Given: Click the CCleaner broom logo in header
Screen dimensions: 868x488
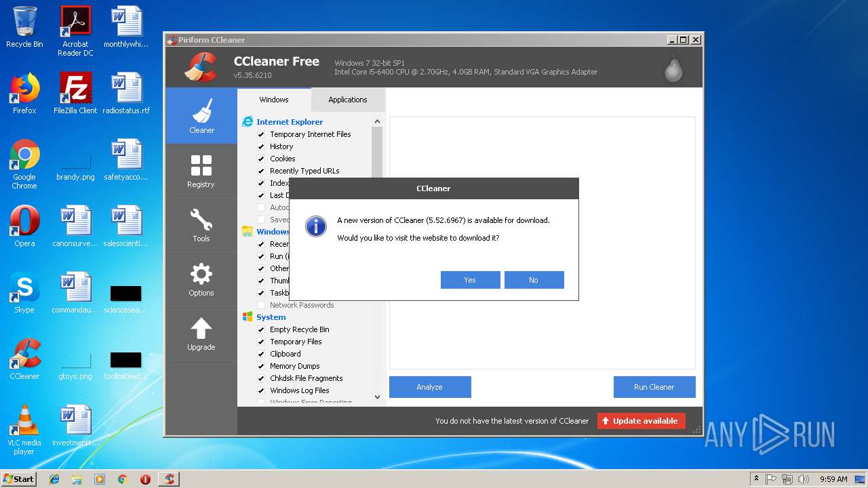Looking at the screenshot, I should [201, 66].
